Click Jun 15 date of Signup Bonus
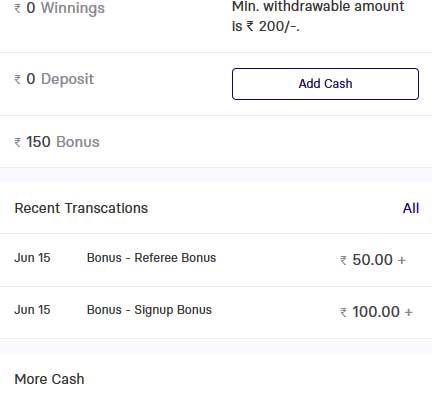 (32, 310)
